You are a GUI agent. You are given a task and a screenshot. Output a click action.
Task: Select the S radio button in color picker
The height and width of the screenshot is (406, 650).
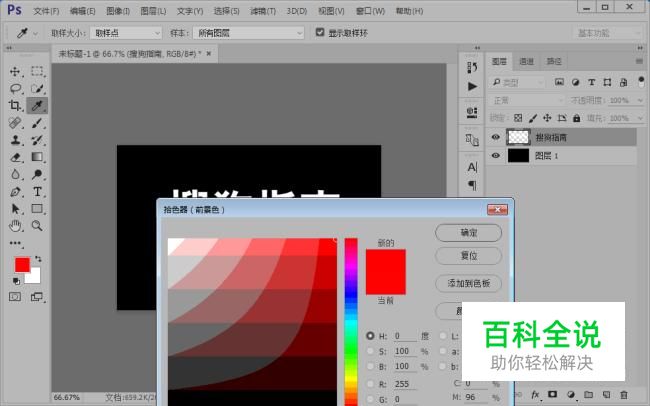click(370, 351)
